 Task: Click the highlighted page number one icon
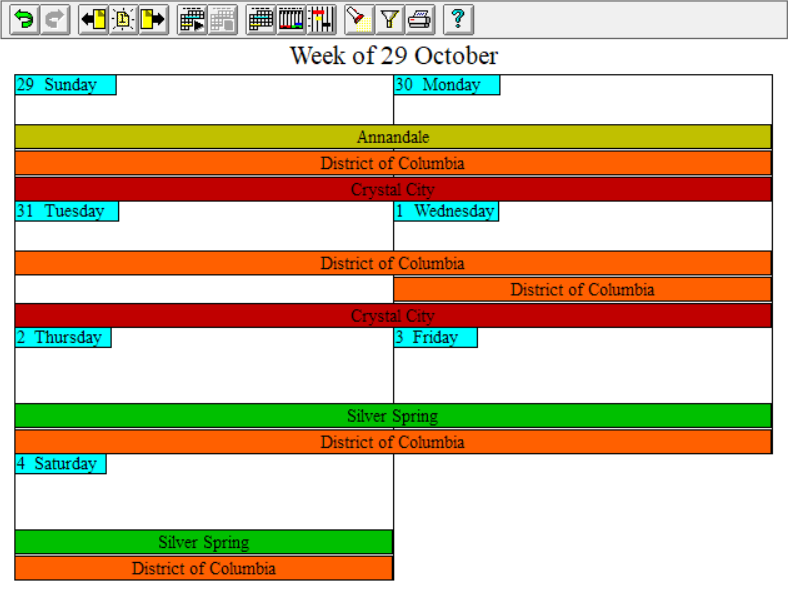[123, 20]
